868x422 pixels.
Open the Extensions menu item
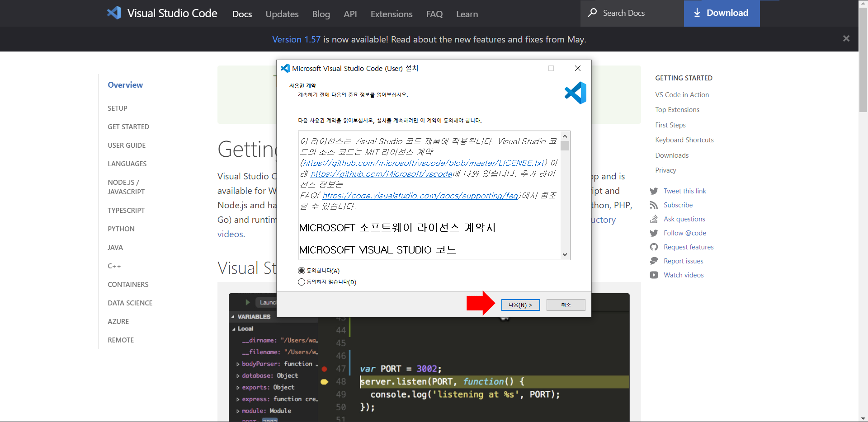[392, 14]
